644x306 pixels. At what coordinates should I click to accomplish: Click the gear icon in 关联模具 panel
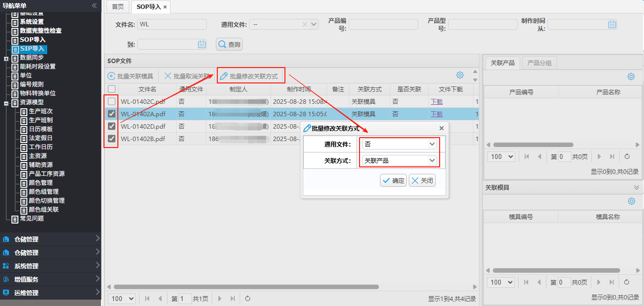tap(631, 201)
